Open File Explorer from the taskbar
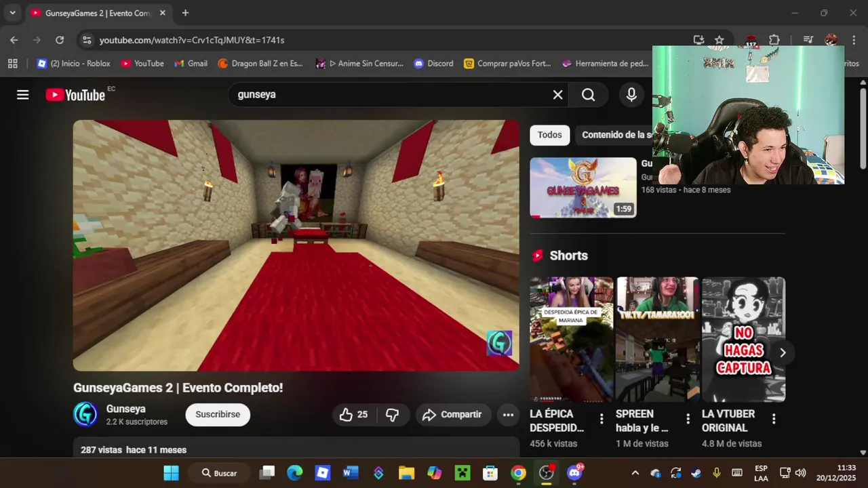The height and width of the screenshot is (488, 868). point(406,473)
